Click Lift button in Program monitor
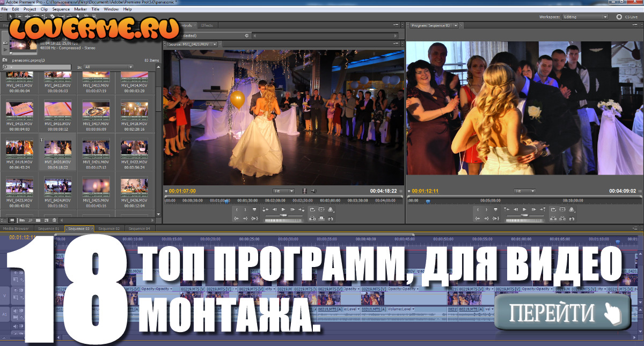Image resolution: width=644 pixels, height=346 pixels. pos(553,218)
